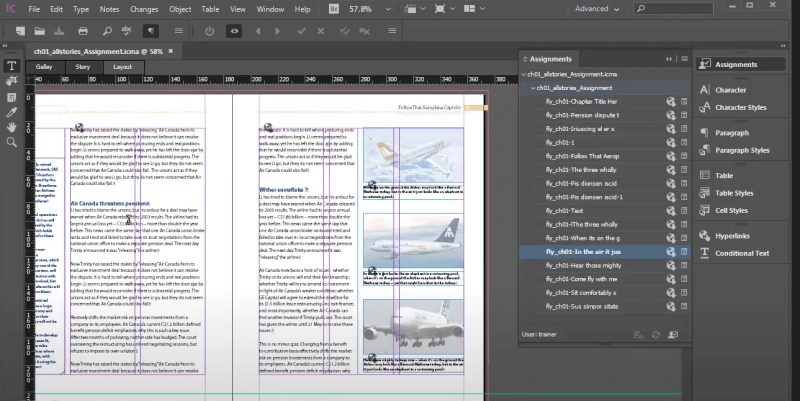Viewport: 800px width, 401px height.
Task: Open the Screen Mode dropdown
Action: [444, 9]
